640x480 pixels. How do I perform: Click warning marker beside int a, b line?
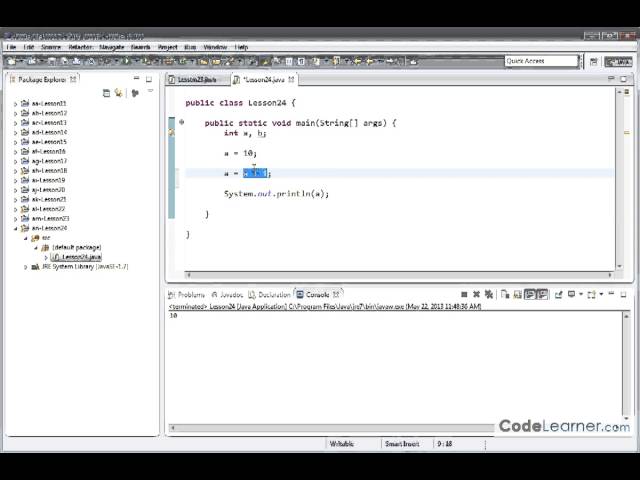tap(171, 132)
